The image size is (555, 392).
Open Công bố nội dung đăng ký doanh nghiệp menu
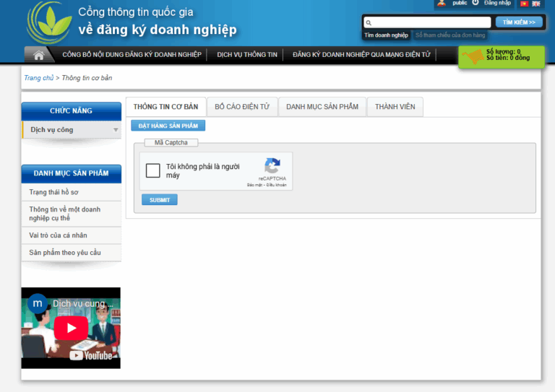point(134,55)
